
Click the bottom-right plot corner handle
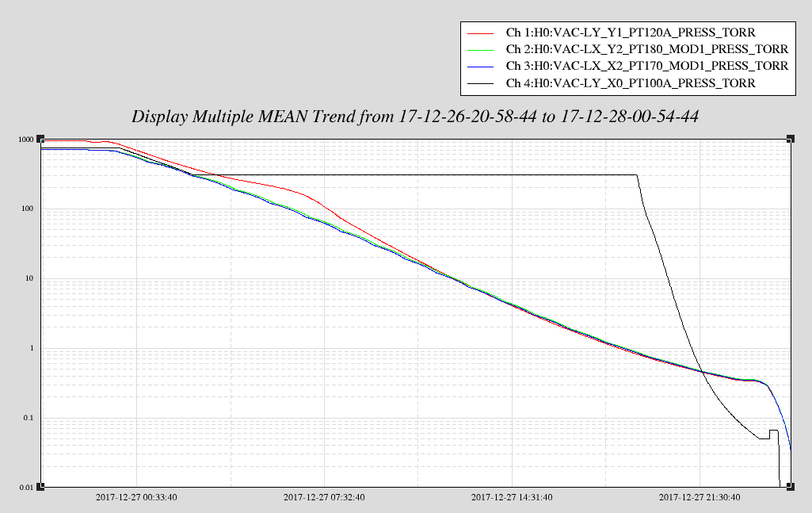click(x=791, y=486)
